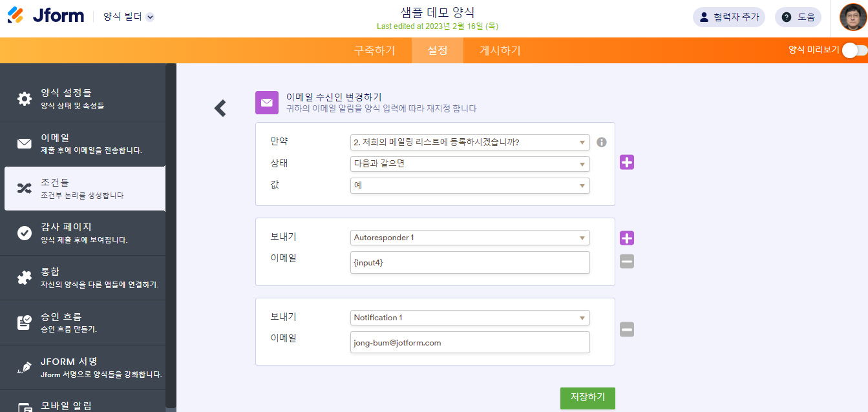
Task: Click the purple email envelope icon
Action: coord(267,103)
